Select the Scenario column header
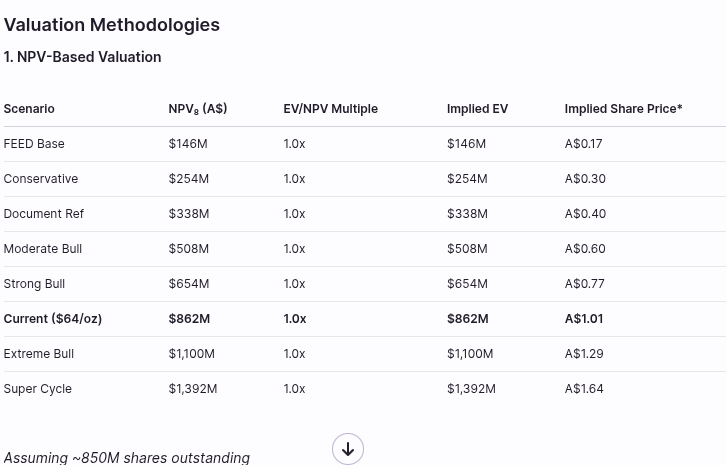The height and width of the screenshot is (465, 726). (29, 109)
